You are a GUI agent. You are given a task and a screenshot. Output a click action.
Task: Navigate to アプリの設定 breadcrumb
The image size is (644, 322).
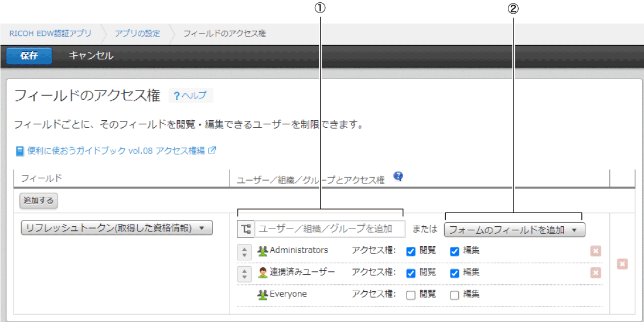tap(137, 34)
